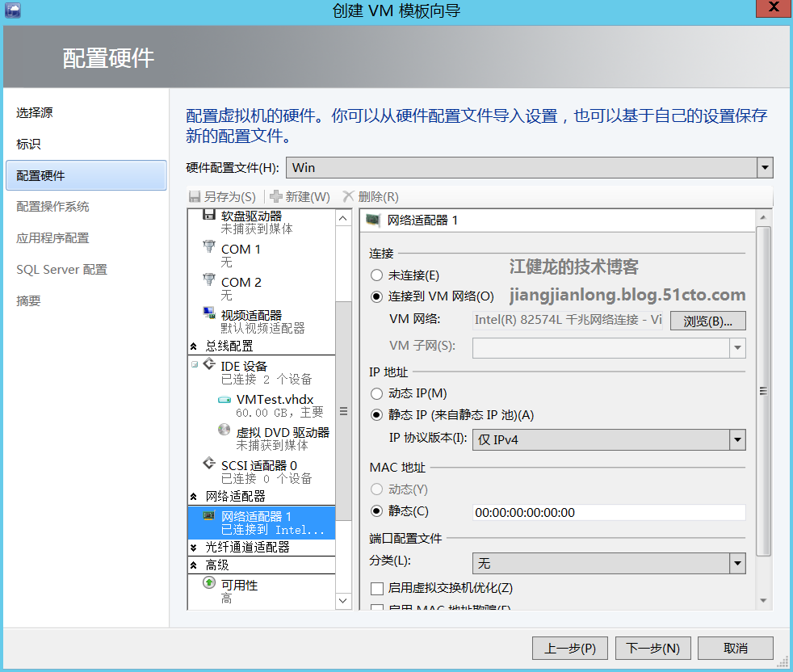Enable 启用虚拟交换机优化(Z) checkbox
This screenshot has width=793, height=672.
pyautogui.click(x=377, y=589)
